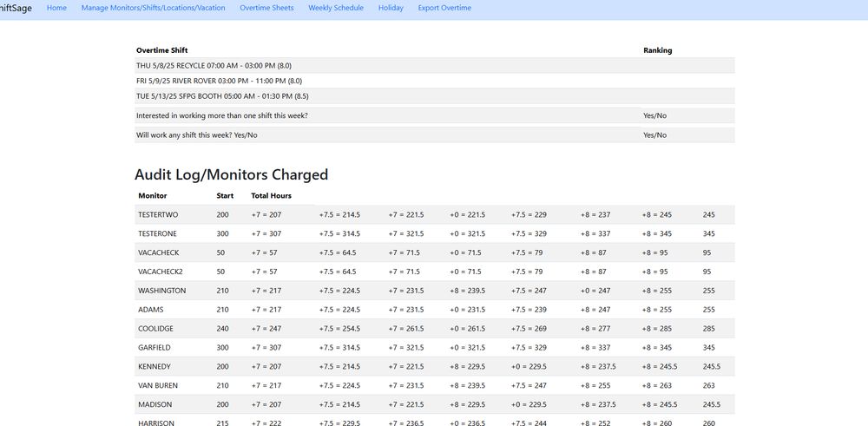This screenshot has height=426, width=868.
Task: Click VACACHECK2 '+8 = 87' cell
Action: point(594,272)
